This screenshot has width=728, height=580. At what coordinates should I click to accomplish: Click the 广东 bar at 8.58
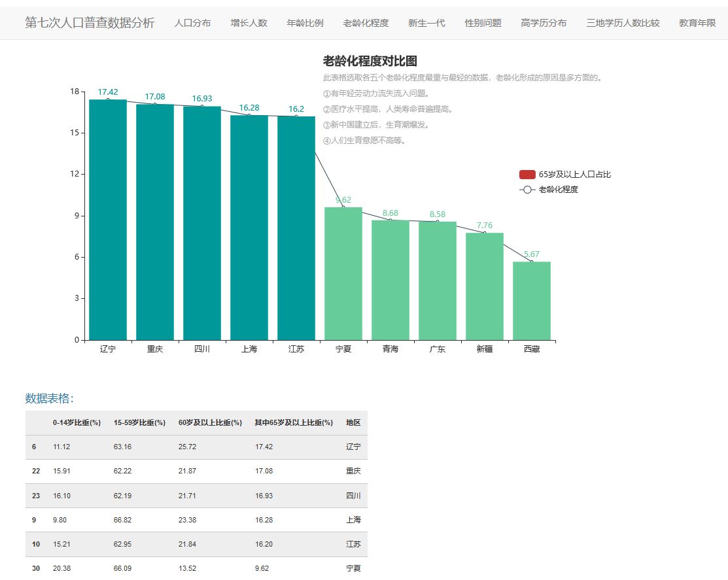(438, 281)
